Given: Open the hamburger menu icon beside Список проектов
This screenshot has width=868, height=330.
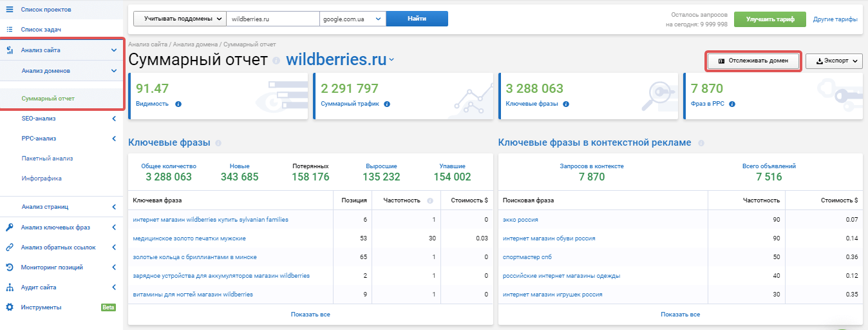Looking at the screenshot, I should [10, 10].
